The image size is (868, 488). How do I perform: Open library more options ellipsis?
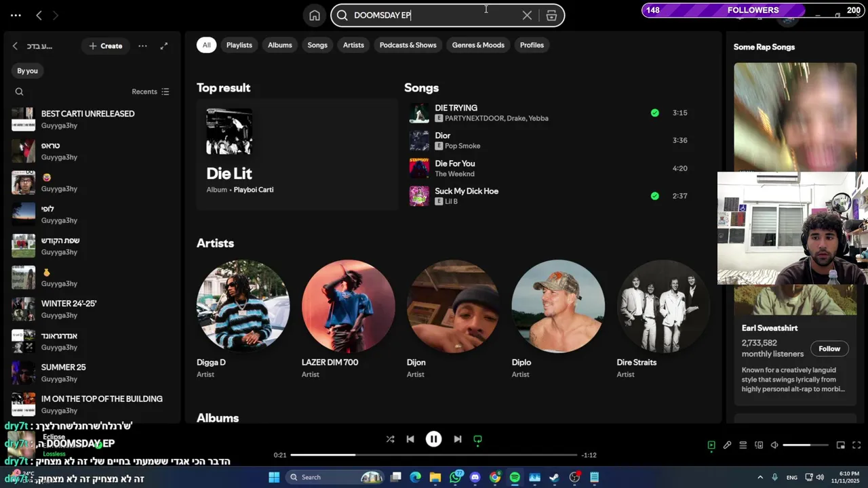pyautogui.click(x=142, y=46)
